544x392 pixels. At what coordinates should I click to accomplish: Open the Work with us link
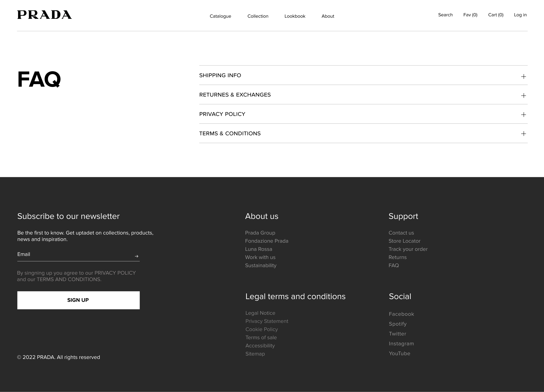(x=260, y=257)
